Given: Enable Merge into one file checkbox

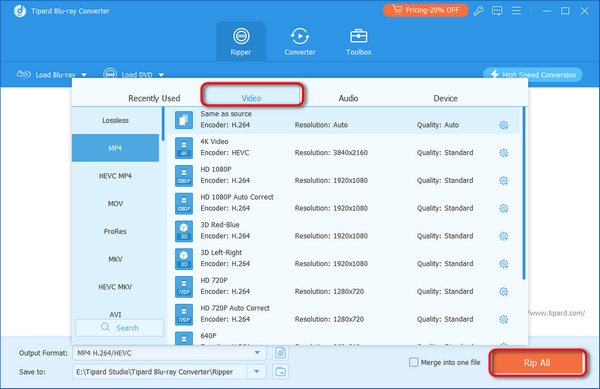Looking at the screenshot, I should point(413,362).
